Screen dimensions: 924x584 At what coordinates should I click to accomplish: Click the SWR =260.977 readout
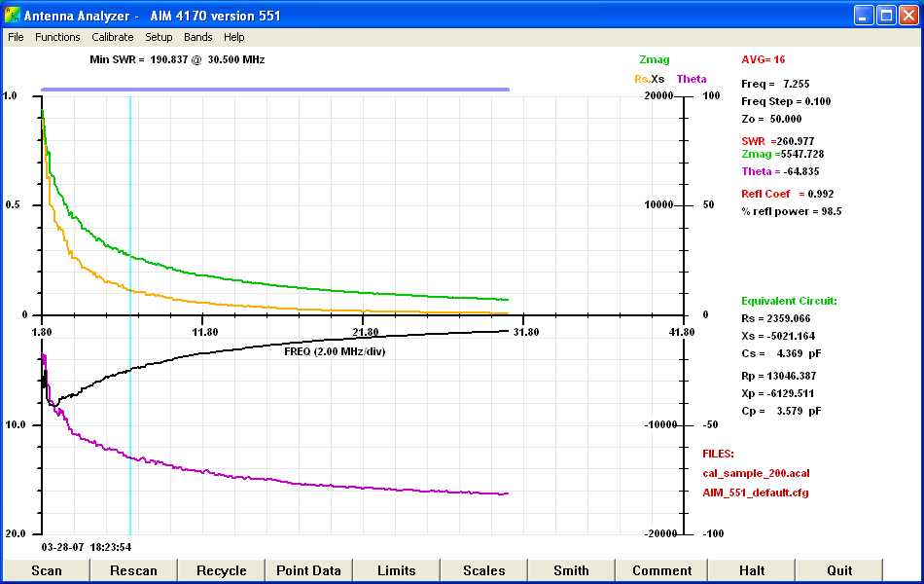pos(778,141)
